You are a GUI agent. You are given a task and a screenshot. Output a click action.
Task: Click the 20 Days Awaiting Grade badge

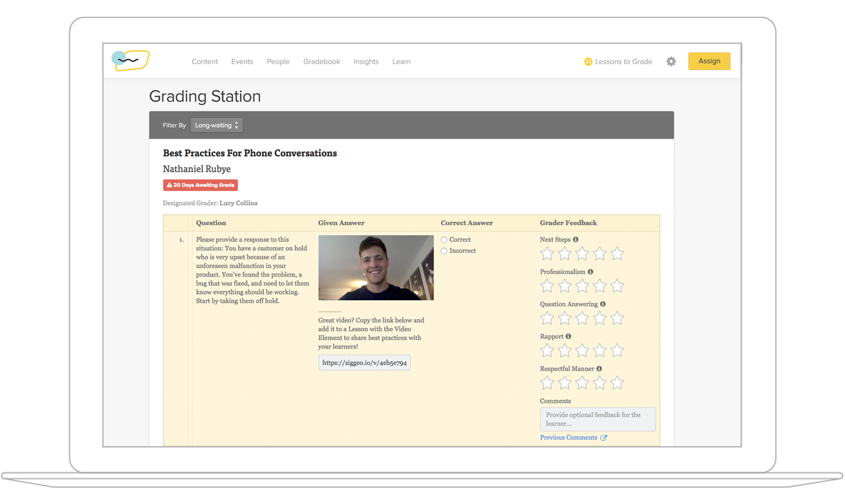click(x=200, y=185)
